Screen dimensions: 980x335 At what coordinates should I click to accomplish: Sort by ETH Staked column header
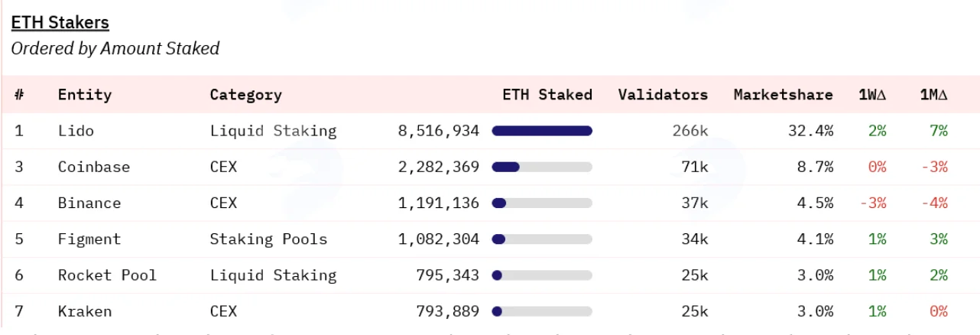coord(547,95)
